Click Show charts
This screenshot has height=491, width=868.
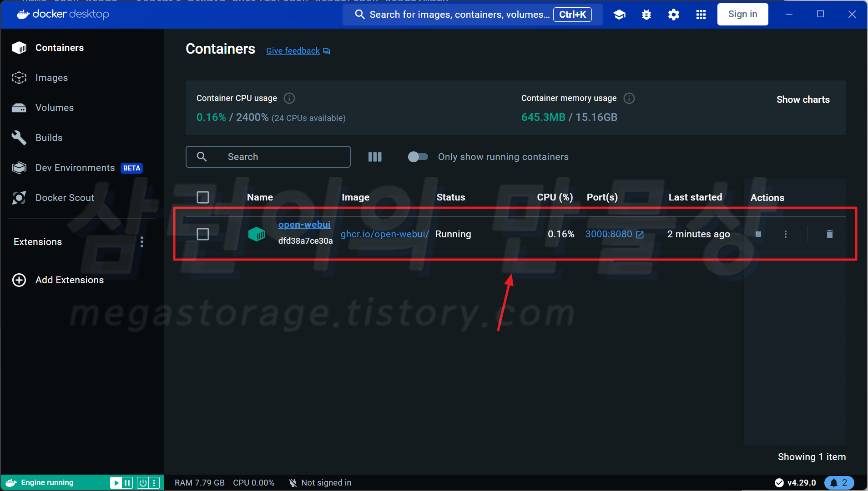tap(803, 100)
